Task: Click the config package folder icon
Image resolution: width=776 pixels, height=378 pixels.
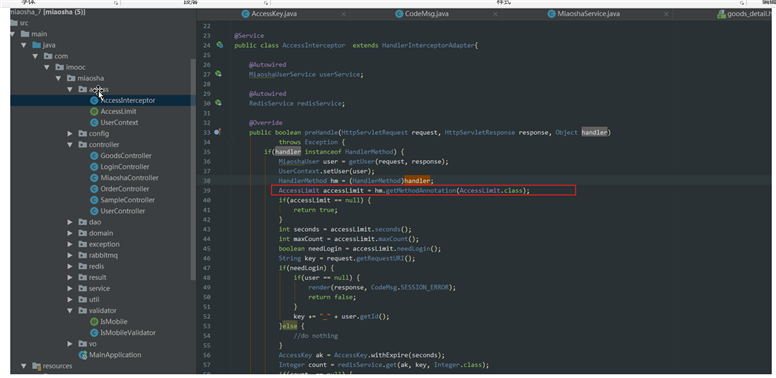Action: click(x=83, y=134)
